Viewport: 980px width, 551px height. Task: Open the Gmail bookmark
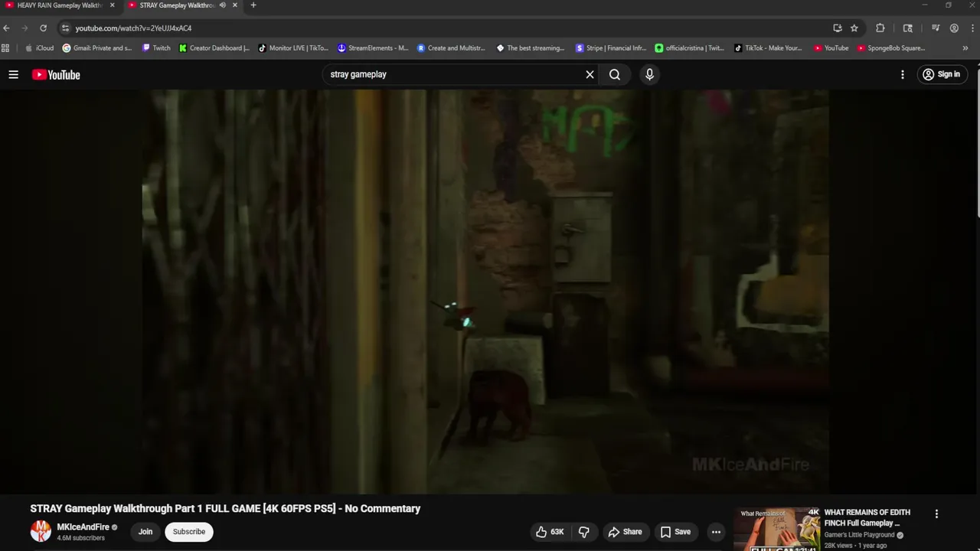click(97, 48)
